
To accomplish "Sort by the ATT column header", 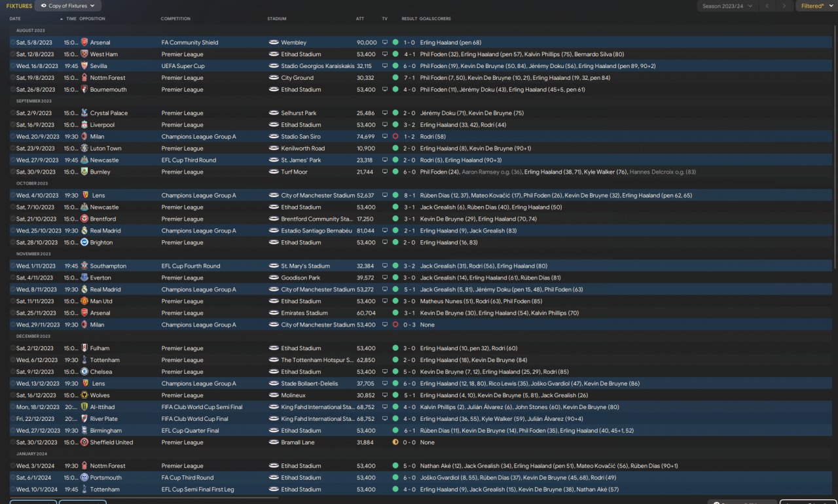I will click(x=360, y=19).
